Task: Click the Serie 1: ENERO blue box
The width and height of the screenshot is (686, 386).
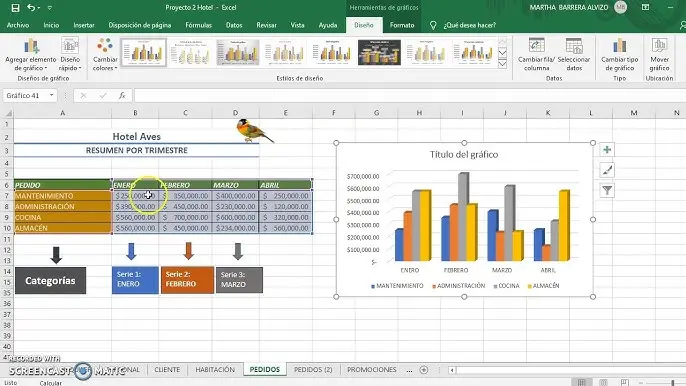Action: pyautogui.click(x=135, y=280)
